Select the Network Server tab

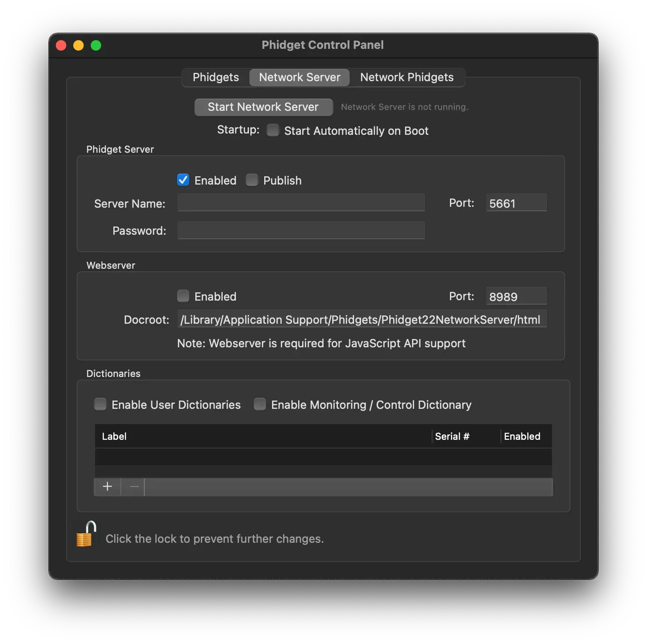300,77
